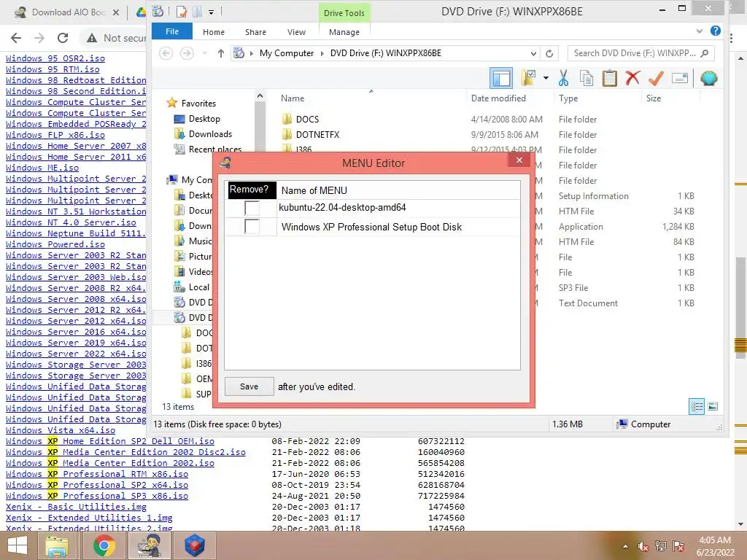The height and width of the screenshot is (560, 747).
Task: Check Remove box for Windows XP Professional Setup
Action: click(x=252, y=227)
